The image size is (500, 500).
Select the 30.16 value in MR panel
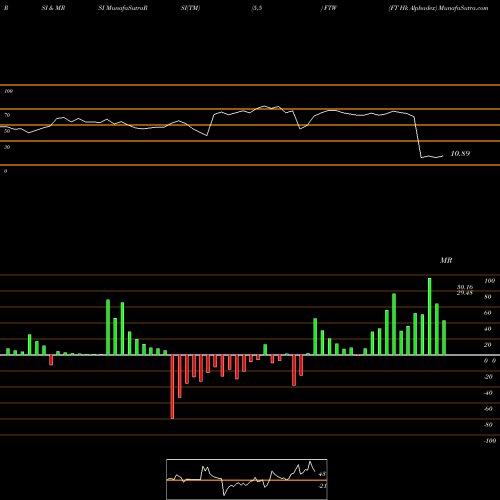[465, 287]
